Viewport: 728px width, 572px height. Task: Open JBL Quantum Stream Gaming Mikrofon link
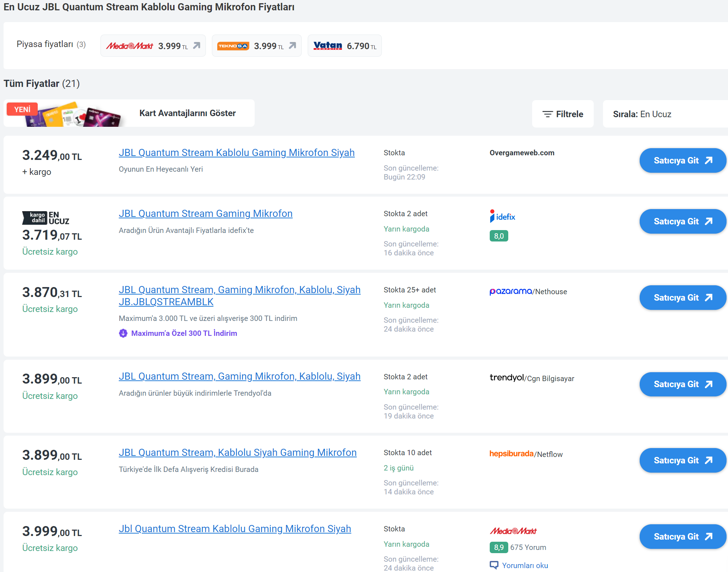click(x=206, y=214)
